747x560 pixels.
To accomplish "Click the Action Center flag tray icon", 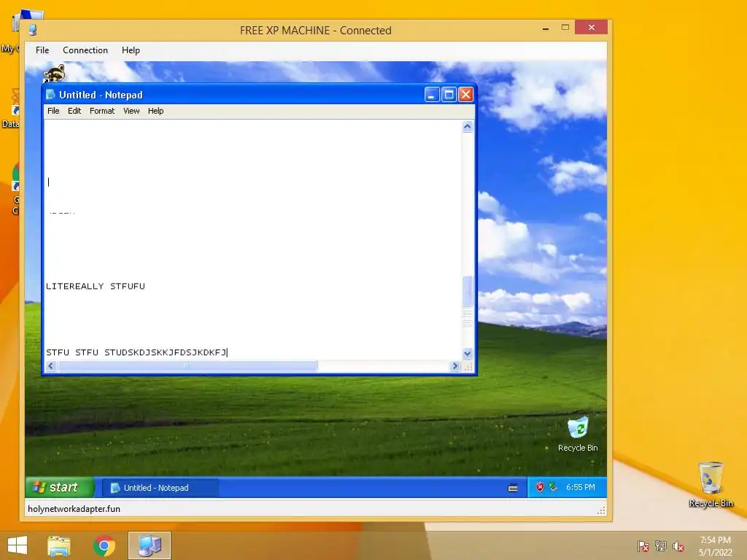I will point(643,546).
